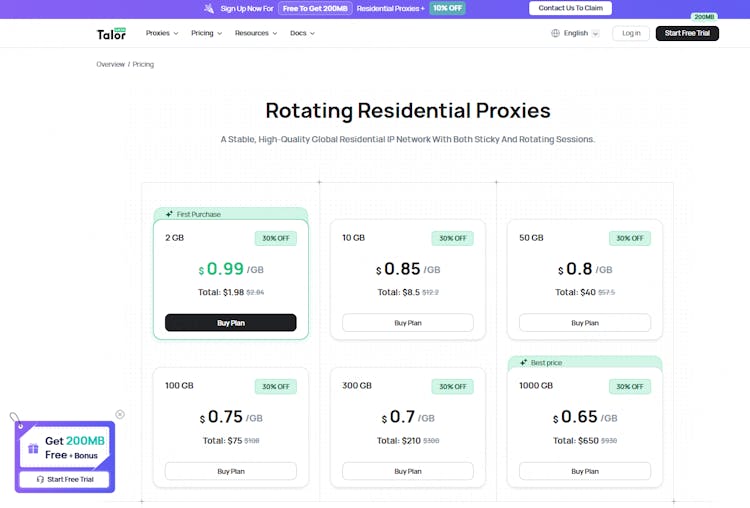Click the Best price badge icon
This screenshot has width=750, height=508.
coord(524,362)
